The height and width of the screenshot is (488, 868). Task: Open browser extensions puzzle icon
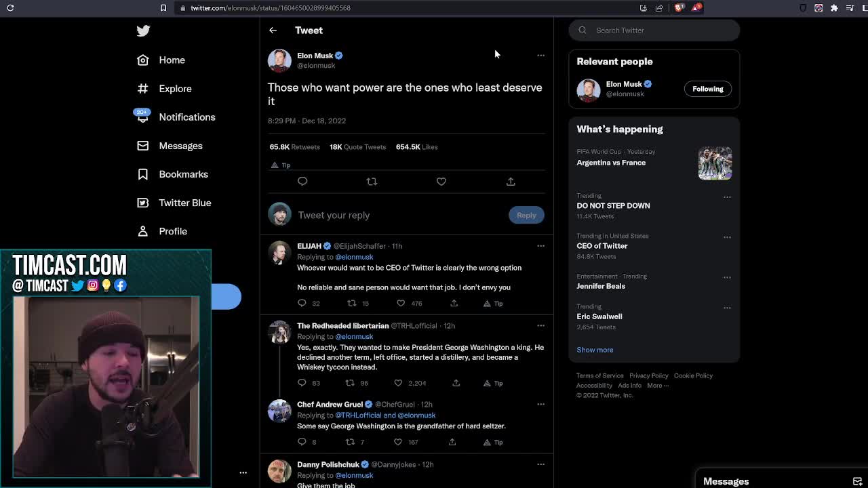point(834,8)
